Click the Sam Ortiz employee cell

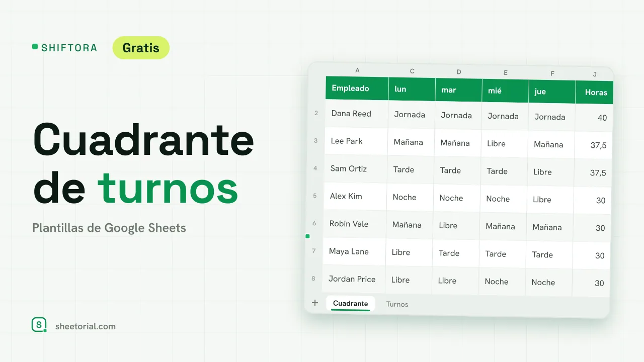(x=355, y=169)
